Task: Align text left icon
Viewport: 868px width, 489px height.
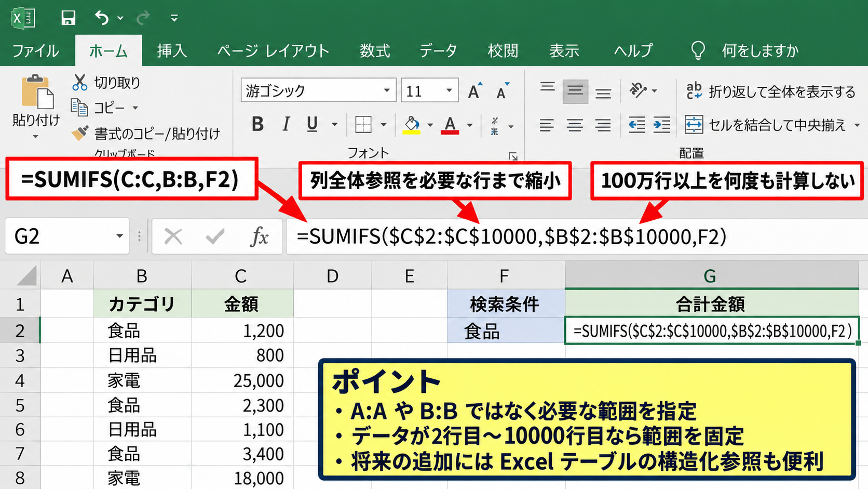Action: [547, 125]
